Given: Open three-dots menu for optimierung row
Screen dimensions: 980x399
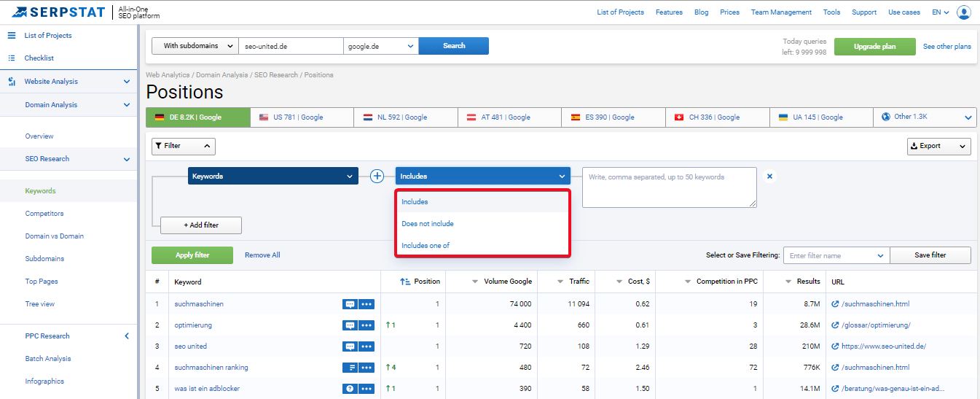Looking at the screenshot, I should pyautogui.click(x=366, y=325).
